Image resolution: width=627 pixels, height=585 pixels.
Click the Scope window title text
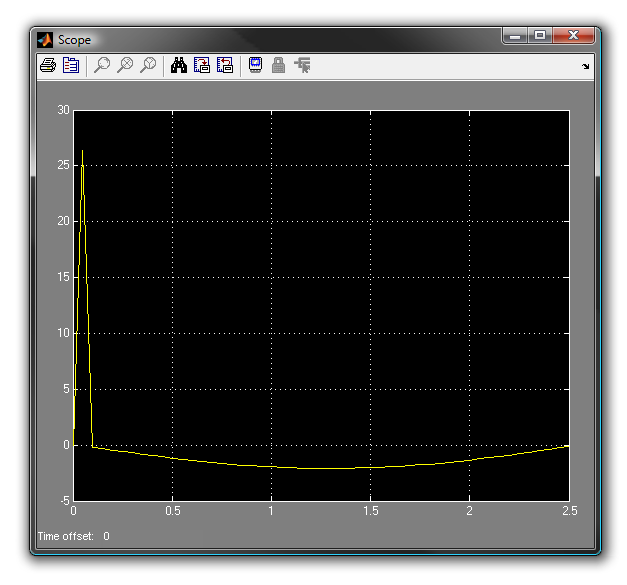(x=74, y=40)
